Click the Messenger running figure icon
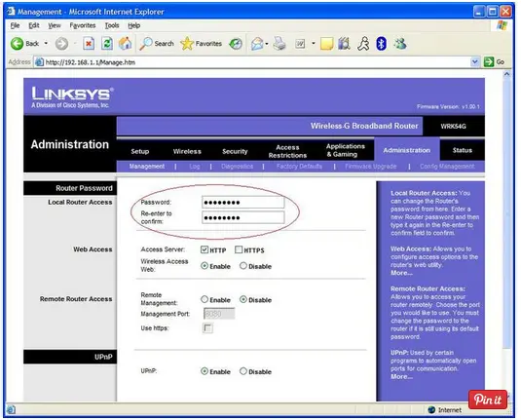The width and height of the screenshot is (521, 420). pyautogui.click(x=363, y=44)
